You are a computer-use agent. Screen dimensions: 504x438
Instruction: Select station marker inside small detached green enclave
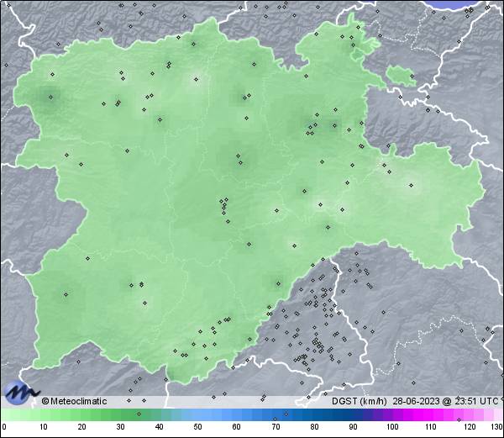(x=412, y=77)
